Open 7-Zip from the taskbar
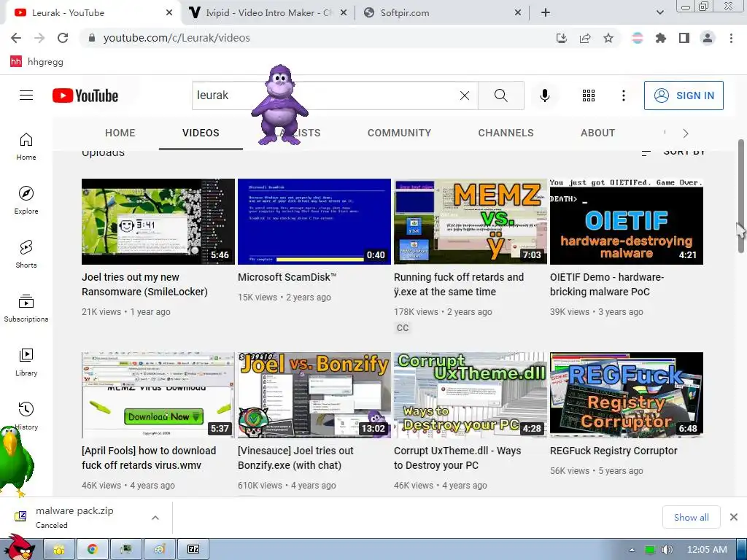The height and width of the screenshot is (560, 747). [x=193, y=549]
